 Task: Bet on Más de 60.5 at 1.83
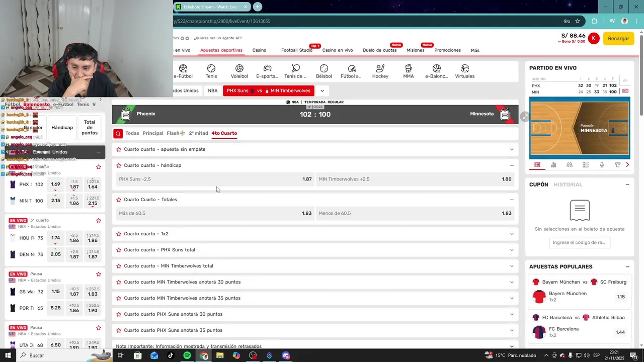pos(215,213)
